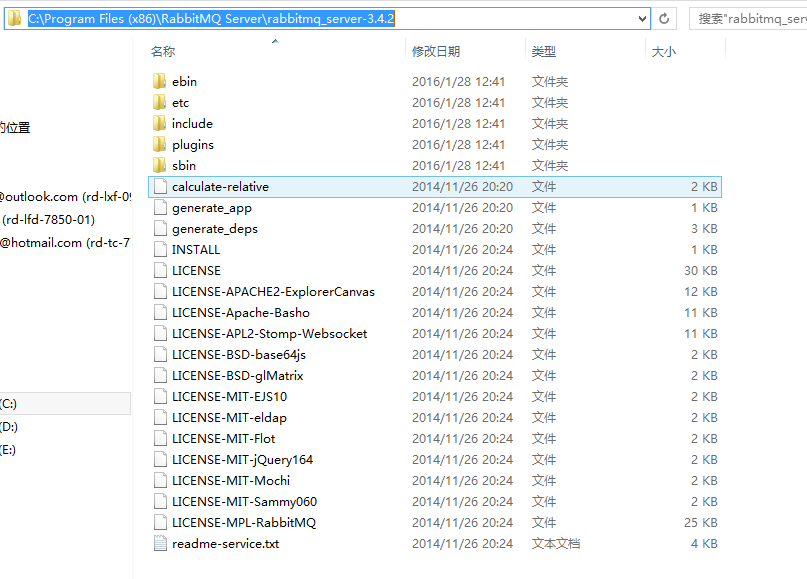Click the calculate-relative file icon
Screen dimensions: 807x579
point(161,186)
